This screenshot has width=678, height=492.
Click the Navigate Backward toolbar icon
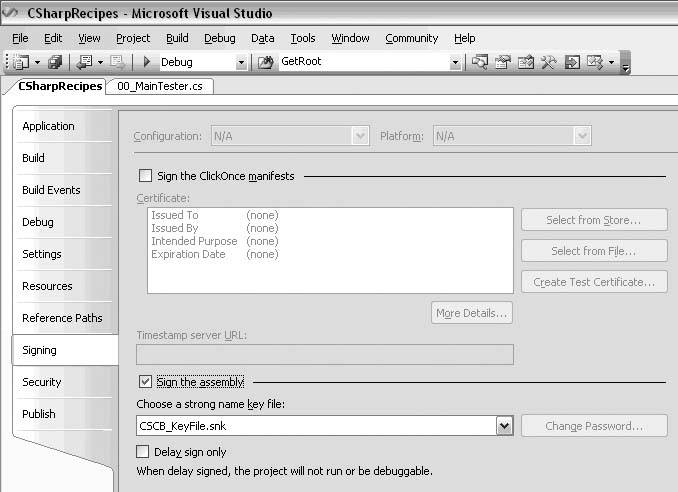(83, 62)
